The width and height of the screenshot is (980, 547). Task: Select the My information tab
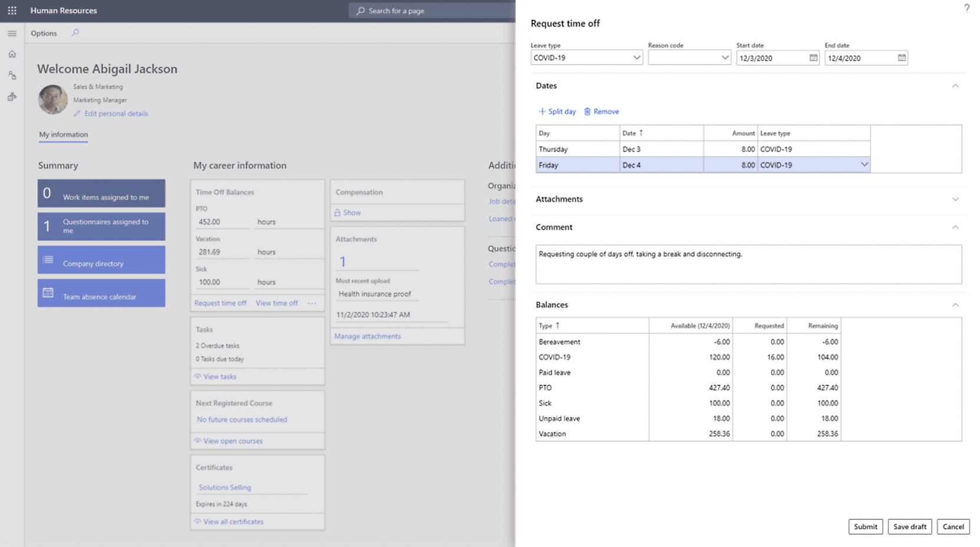click(64, 134)
